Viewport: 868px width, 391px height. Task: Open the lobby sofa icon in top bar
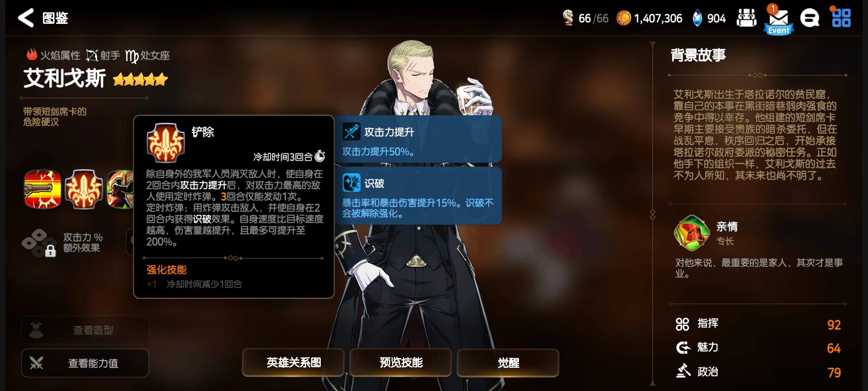pyautogui.click(x=746, y=18)
